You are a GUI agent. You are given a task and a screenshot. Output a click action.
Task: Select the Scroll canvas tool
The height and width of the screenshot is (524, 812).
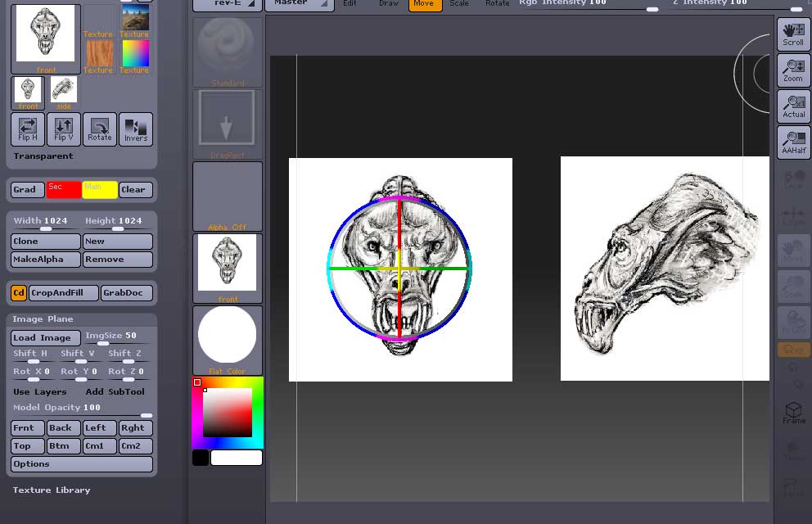(793, 34)
